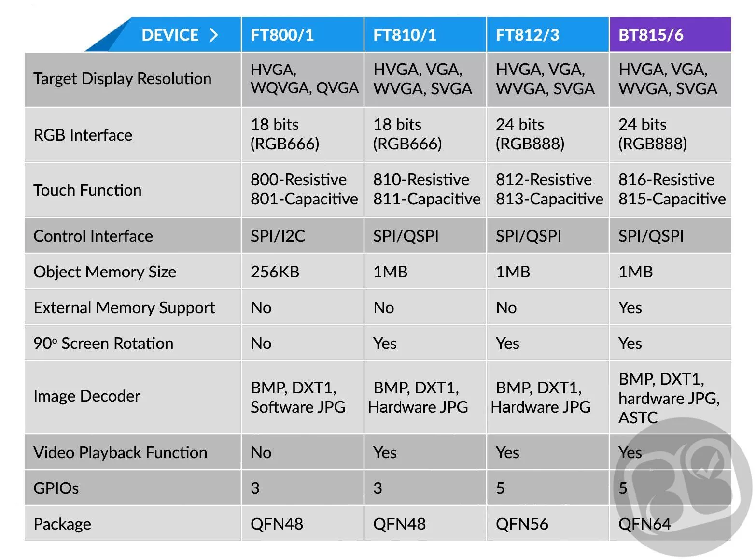
Task: Select the purple BT815/6 column header
Action: coord(671,35)
